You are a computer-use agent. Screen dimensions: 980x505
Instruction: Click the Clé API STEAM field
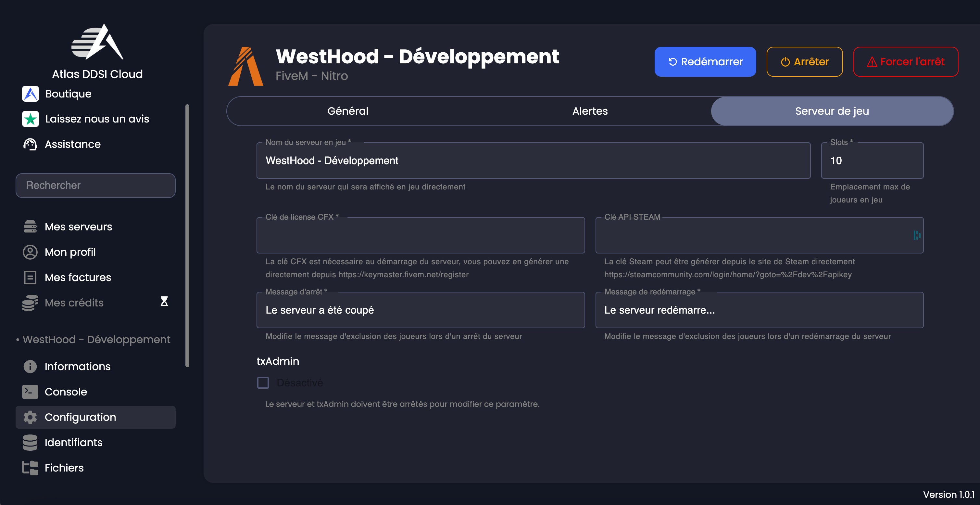tap(759, 235)
